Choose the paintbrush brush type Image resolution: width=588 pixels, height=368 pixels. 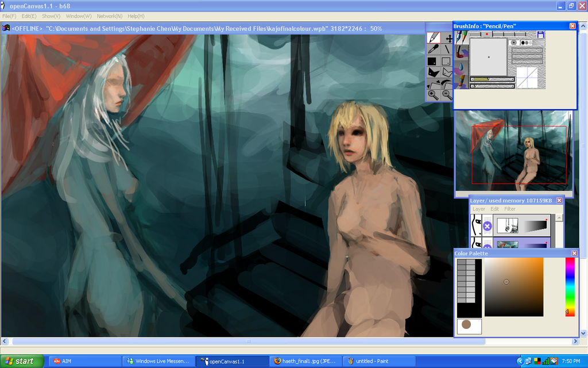pos(461,52)
